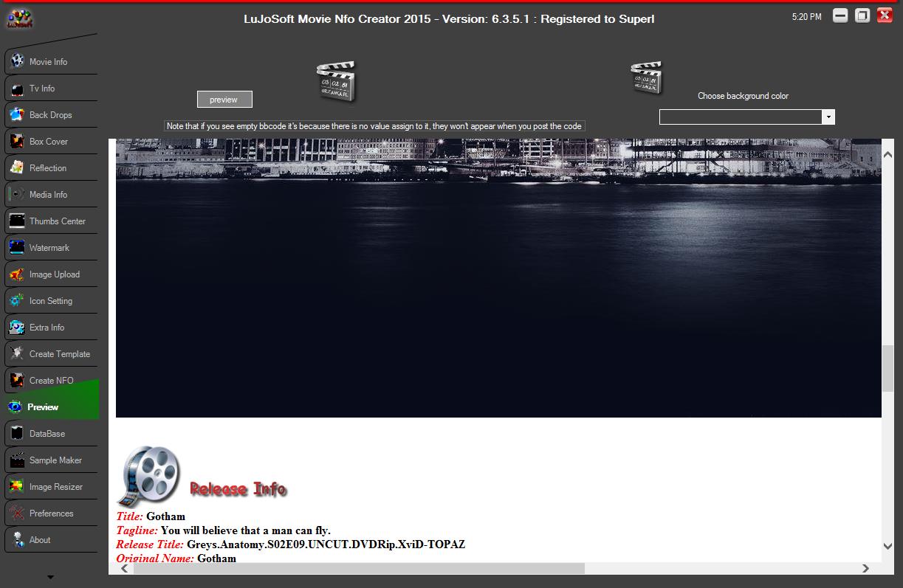Select the Watermark tool
Image resolution: width=903 pixels, height=588 pixels.
(50, 248)
